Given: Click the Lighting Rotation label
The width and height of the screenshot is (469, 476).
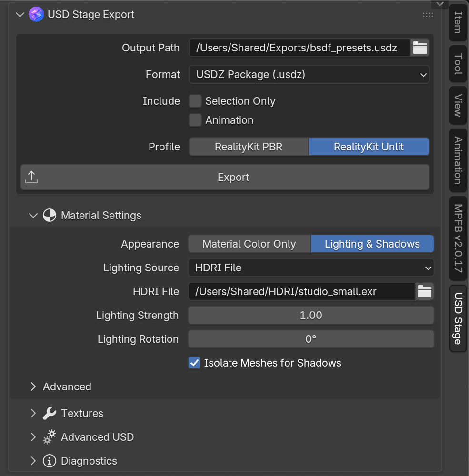Looking at the screenshot, I should (x=138, y=339).
